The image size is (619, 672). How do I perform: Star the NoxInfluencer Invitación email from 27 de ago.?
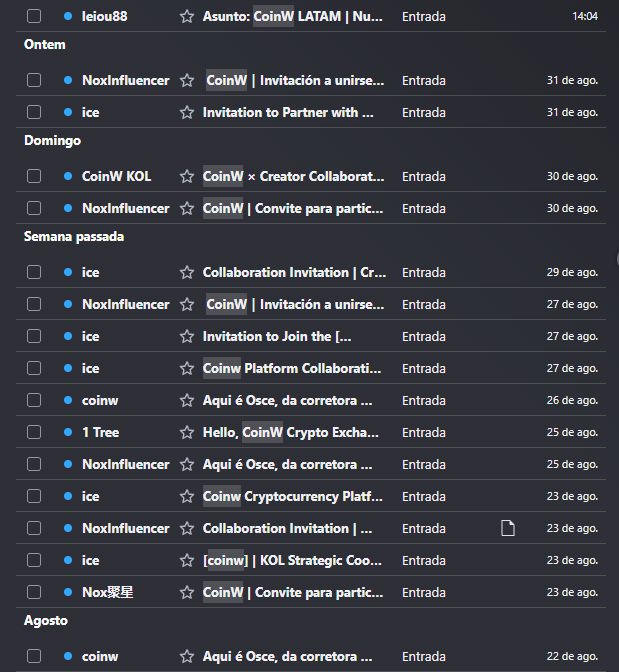(x=187, y=304)
